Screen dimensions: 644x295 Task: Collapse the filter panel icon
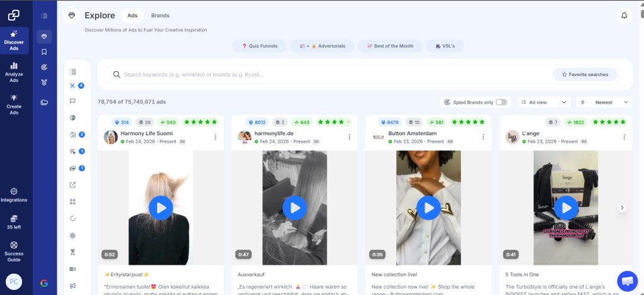(x=73, y=72)
